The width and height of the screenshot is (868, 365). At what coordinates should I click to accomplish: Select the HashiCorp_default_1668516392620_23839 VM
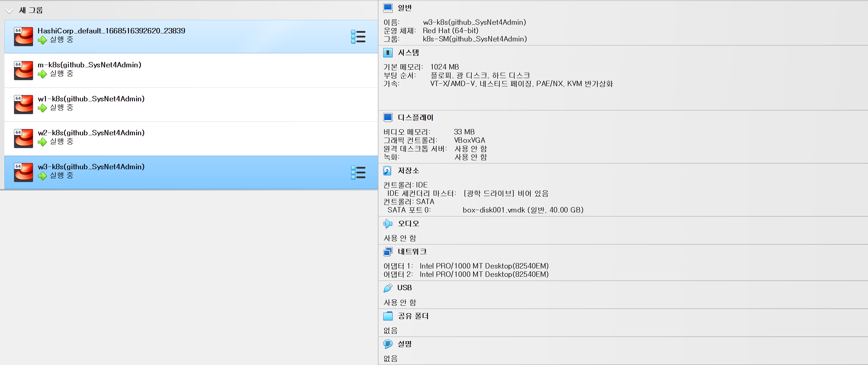(191, 36)
